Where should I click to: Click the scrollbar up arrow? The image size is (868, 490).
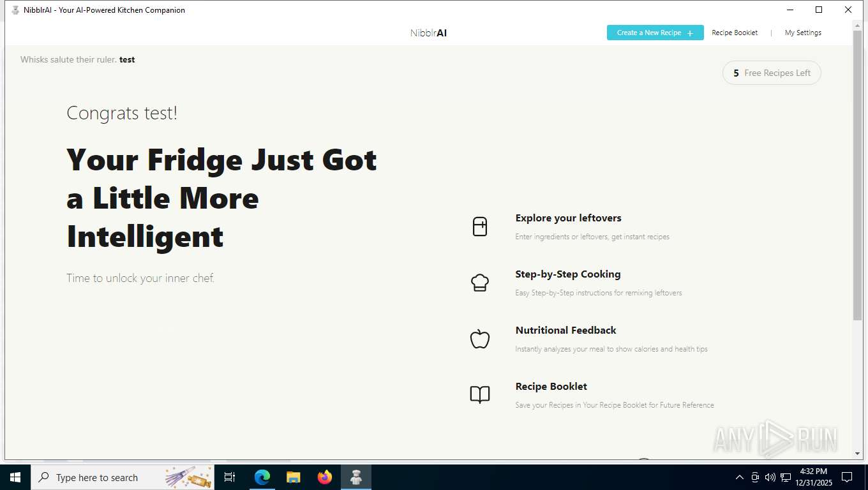pos(857,26)
